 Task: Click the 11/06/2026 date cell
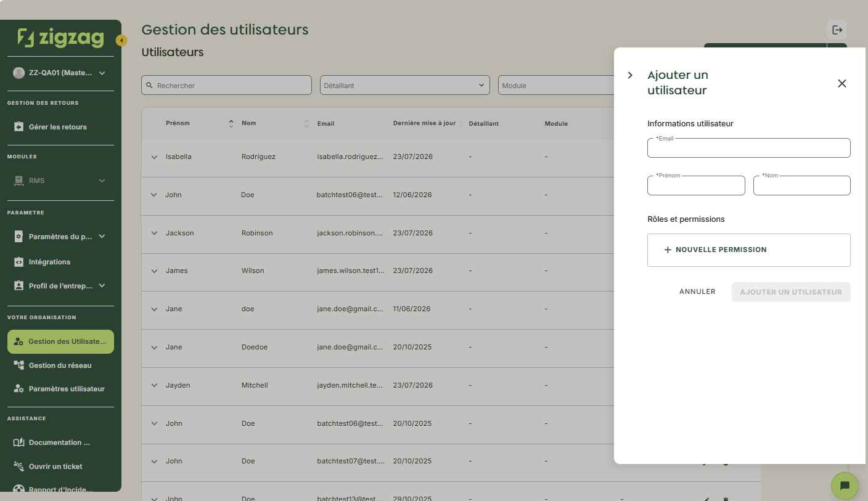coord(412,309)
